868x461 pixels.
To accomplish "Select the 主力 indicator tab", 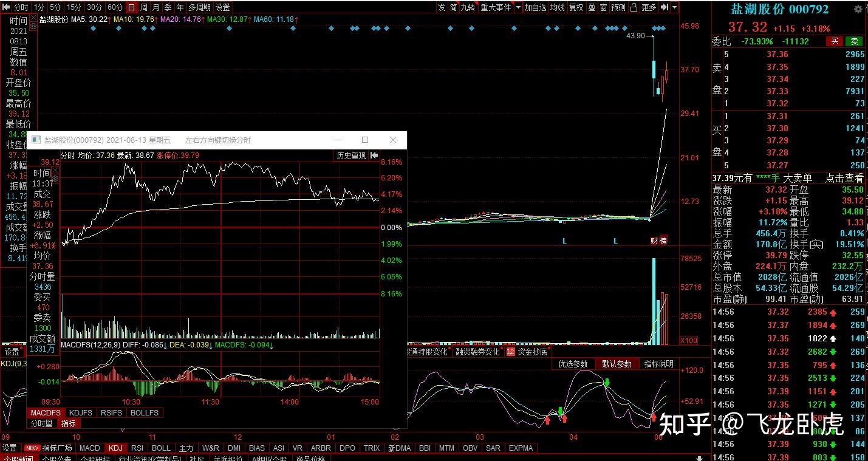I will tap(186, 448).
